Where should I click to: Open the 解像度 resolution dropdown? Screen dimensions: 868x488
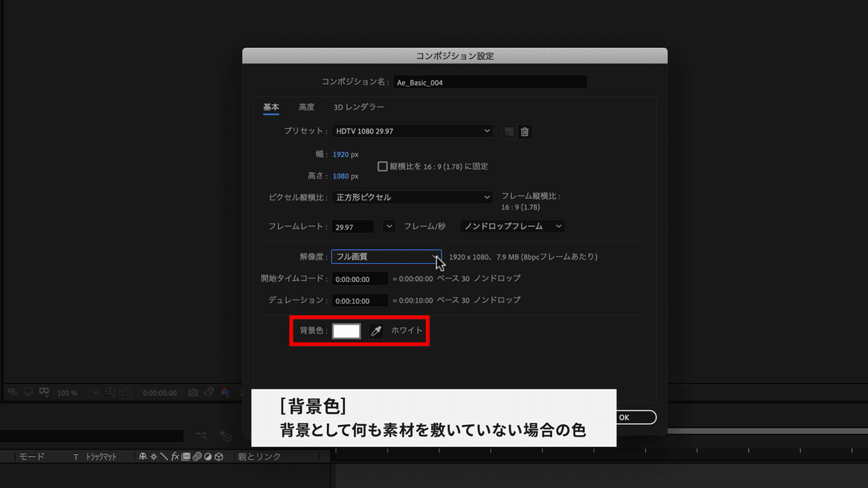[386, 255]
